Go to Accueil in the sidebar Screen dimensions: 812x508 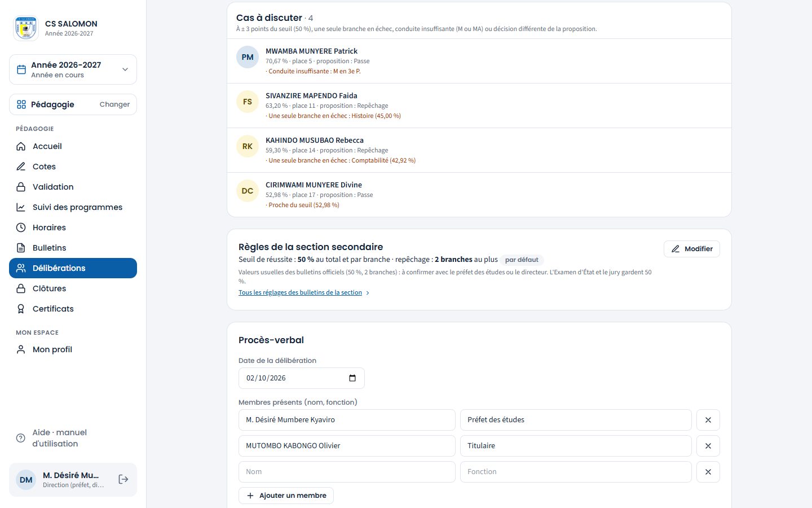[73, 146]
